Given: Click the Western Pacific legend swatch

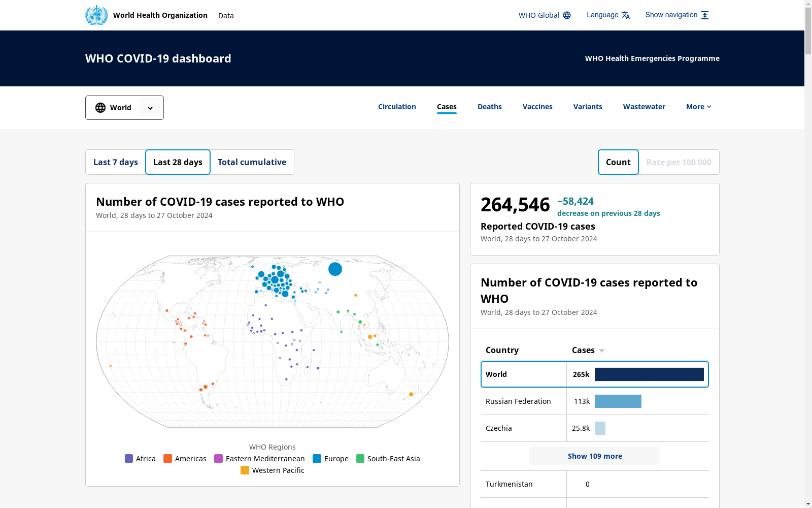Looking at the screenshot, I should 245,470.
